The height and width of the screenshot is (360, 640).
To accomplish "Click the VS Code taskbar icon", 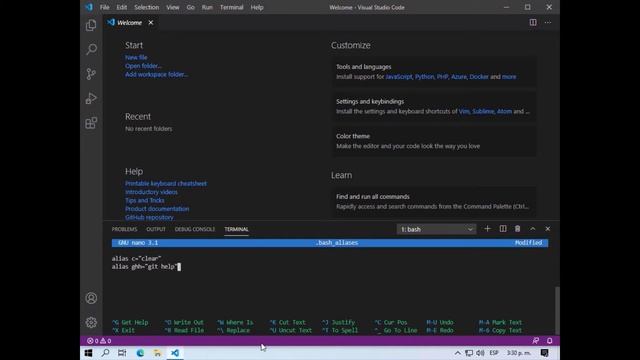I will (175, 353).
